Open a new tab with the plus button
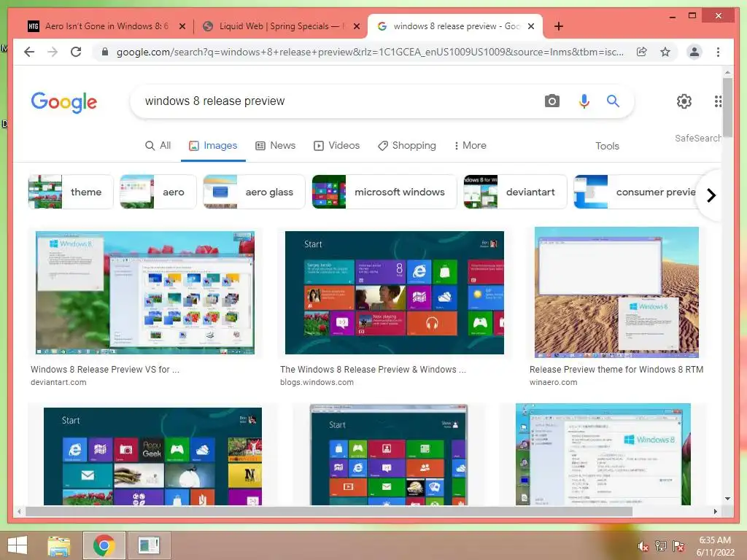 click(558, 26)
